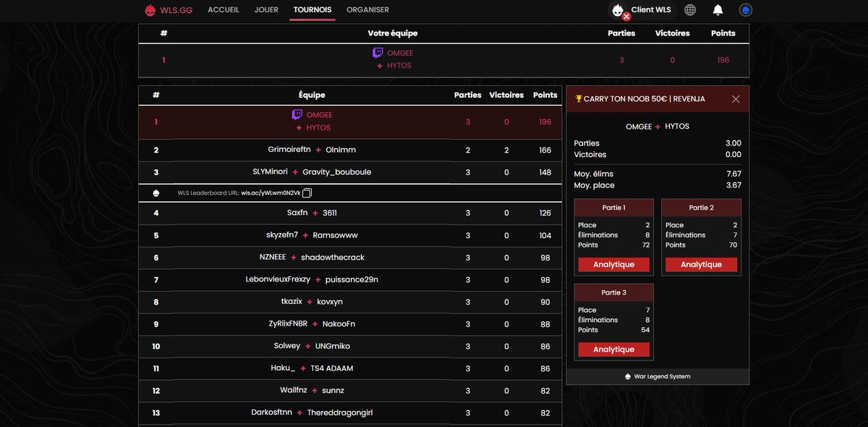
Task: Click the Moy. place 3.67 value
Action: (733, 185)
